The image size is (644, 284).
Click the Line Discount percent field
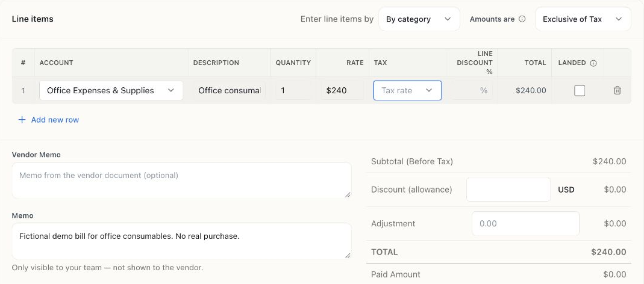click(472, 90)
